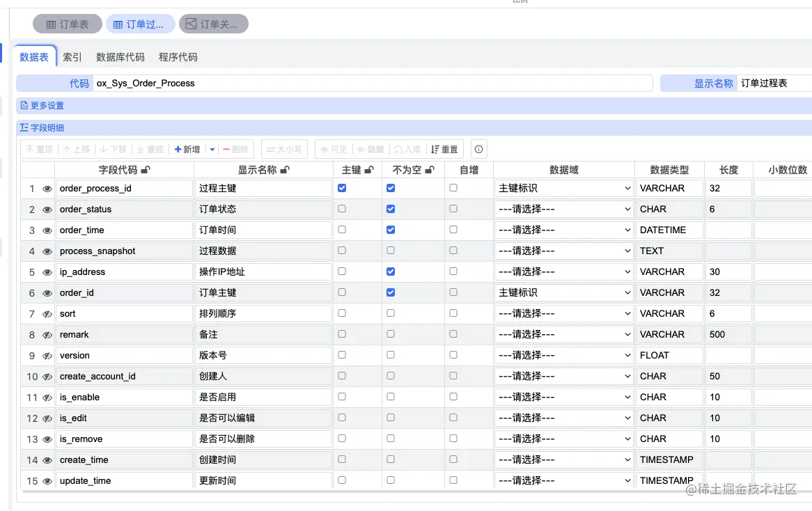Show the hidden sort field via eye icon
The width and height of the screenshot is (812, 511).
click(x=47, y=314)
